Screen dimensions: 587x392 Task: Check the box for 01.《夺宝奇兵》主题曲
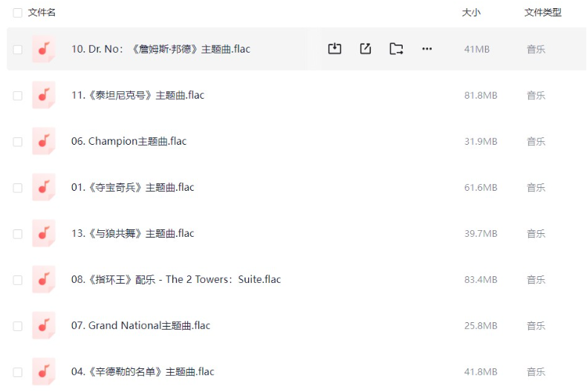18,188
